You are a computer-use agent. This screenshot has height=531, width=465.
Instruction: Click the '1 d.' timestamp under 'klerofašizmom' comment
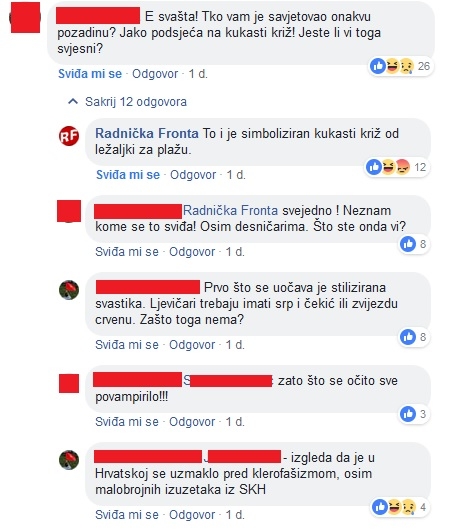(235, 515)
